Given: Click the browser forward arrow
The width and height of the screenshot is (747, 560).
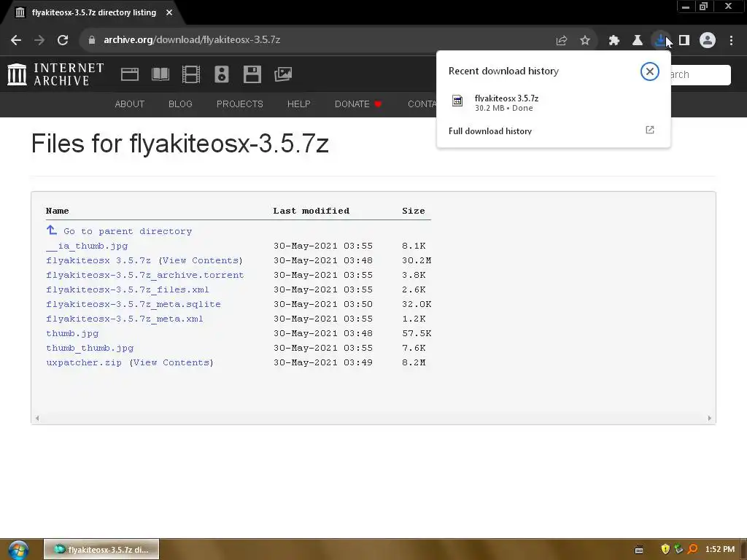Looking at the screenshot, I should tap(39, 40).
